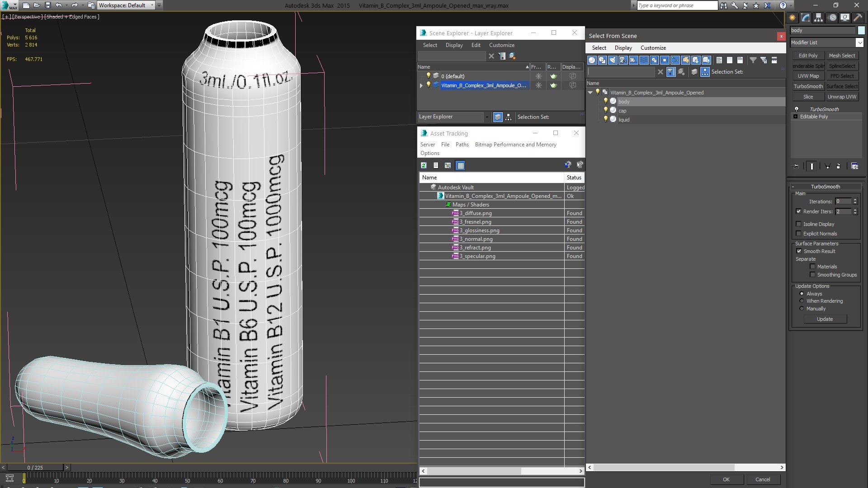Toggle Render Iters checkbox

pyautogui.click(x=798, y=211)
